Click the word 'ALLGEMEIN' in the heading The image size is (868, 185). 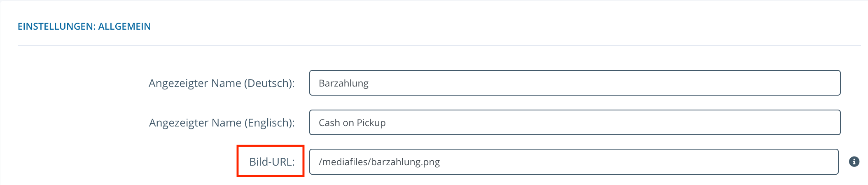point(124,26)
